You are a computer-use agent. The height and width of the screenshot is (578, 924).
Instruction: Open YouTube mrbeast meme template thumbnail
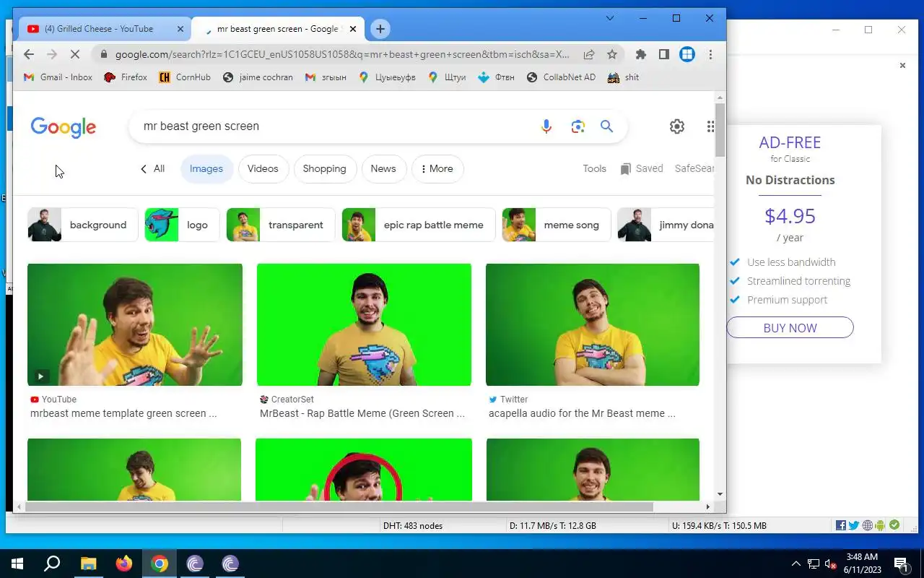pos(135,324)
